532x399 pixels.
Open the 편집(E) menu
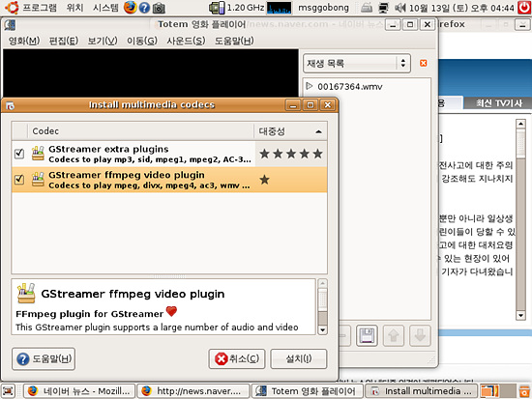tap(64, 41)
